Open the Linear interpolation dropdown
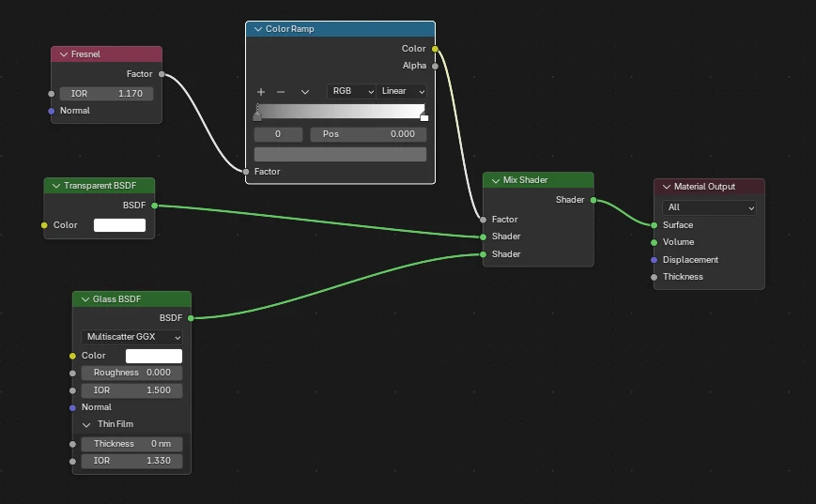 pyautogui.click(x=402, y=92)
